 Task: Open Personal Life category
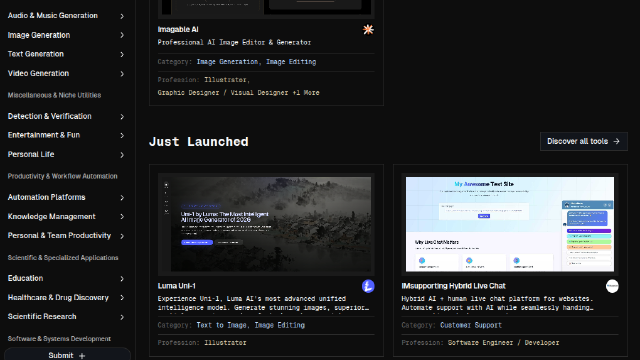coord(31,154)
